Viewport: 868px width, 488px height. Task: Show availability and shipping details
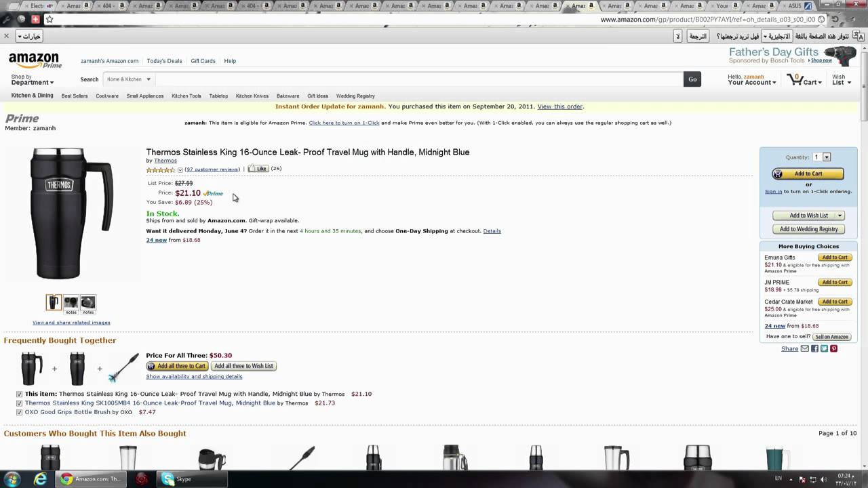194,377
